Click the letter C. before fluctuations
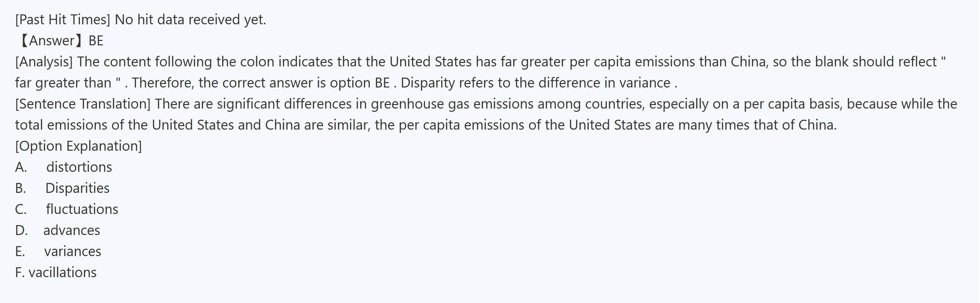The height and width of the screenshot is (303, 980). coord(21,209)
